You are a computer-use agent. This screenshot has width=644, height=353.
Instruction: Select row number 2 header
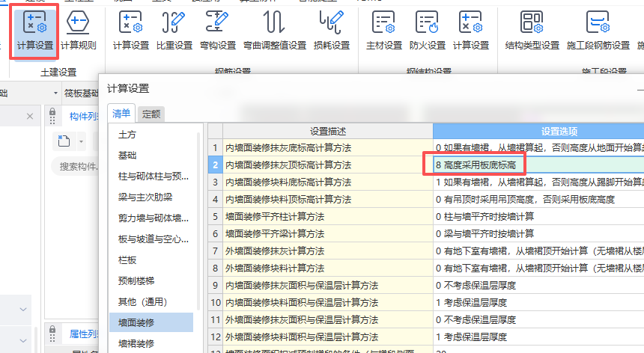click(215, 165)
